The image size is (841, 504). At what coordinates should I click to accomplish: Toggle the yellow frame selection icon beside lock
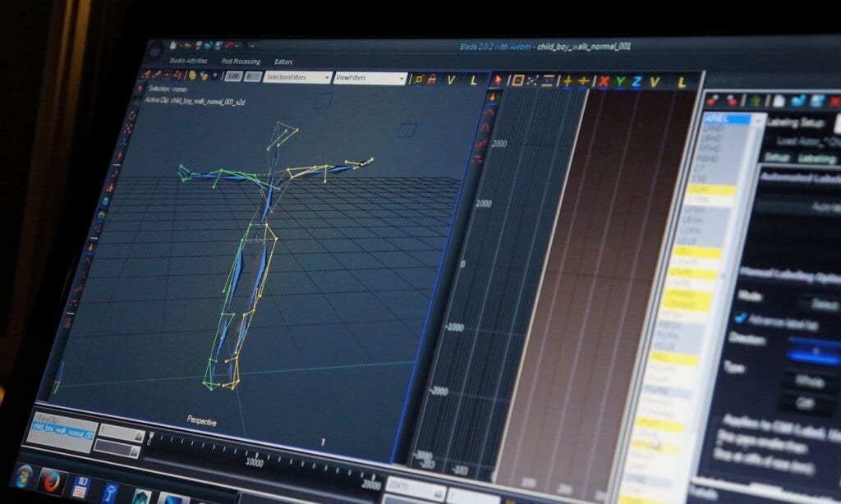coord(419,80)
